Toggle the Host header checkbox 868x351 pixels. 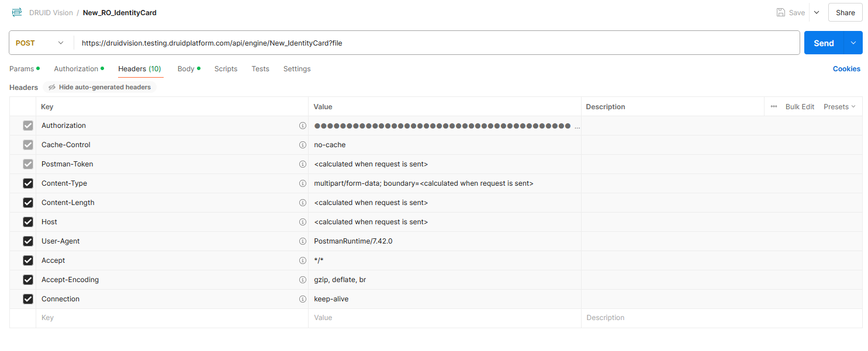click(27, 222)
